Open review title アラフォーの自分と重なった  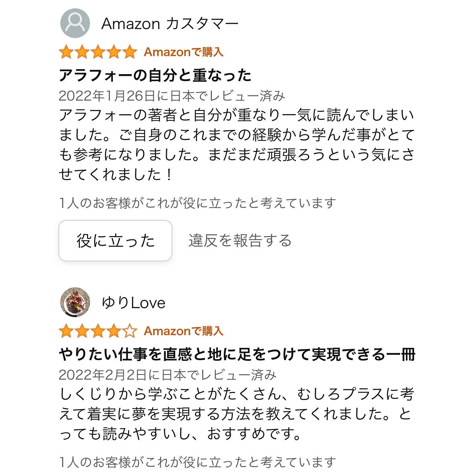155,75
